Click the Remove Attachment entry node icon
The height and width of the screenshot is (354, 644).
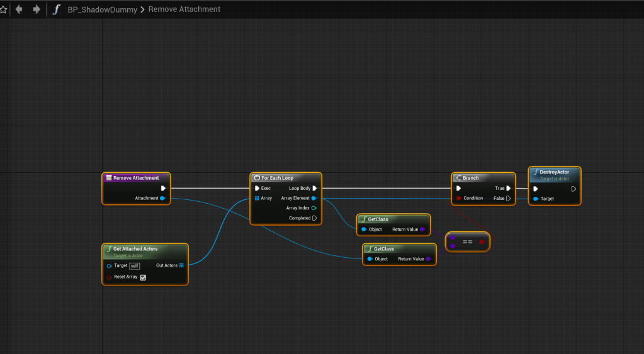(109, 178)
